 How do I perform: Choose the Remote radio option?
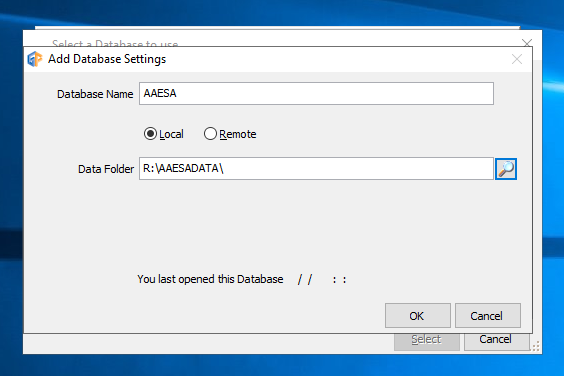tap(210, 134)
